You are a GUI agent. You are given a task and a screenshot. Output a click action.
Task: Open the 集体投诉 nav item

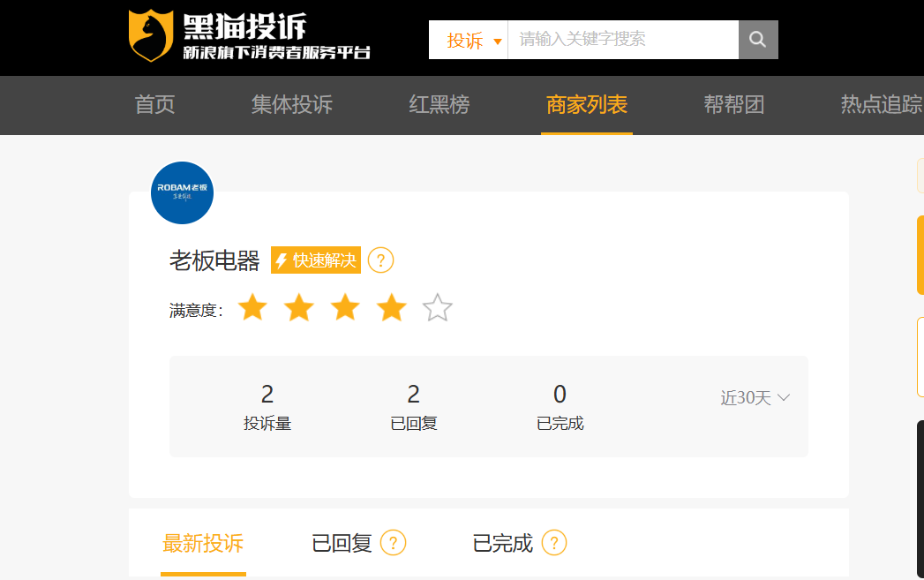pyautogui.click(x=292, y=105)
